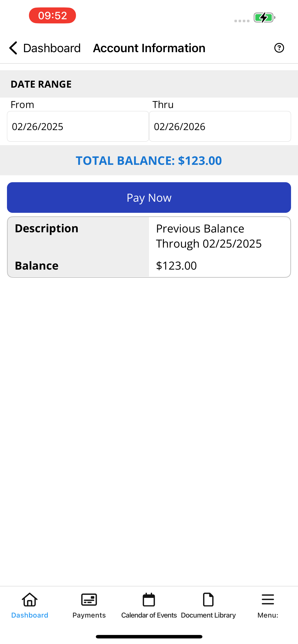Select the Previous Balance description row
Image resolution: width=298 pixels, height=644 pixels.
[x=149, y=236]
